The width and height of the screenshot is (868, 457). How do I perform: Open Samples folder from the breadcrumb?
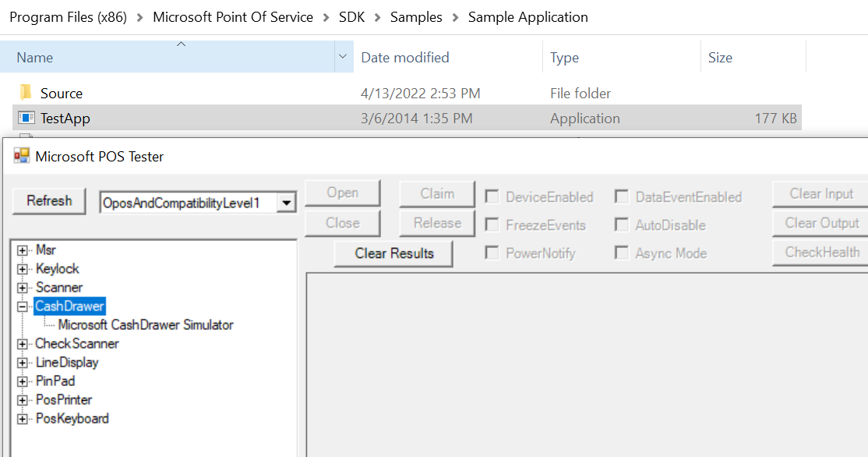pyautogui.click(x=416, y=16)
